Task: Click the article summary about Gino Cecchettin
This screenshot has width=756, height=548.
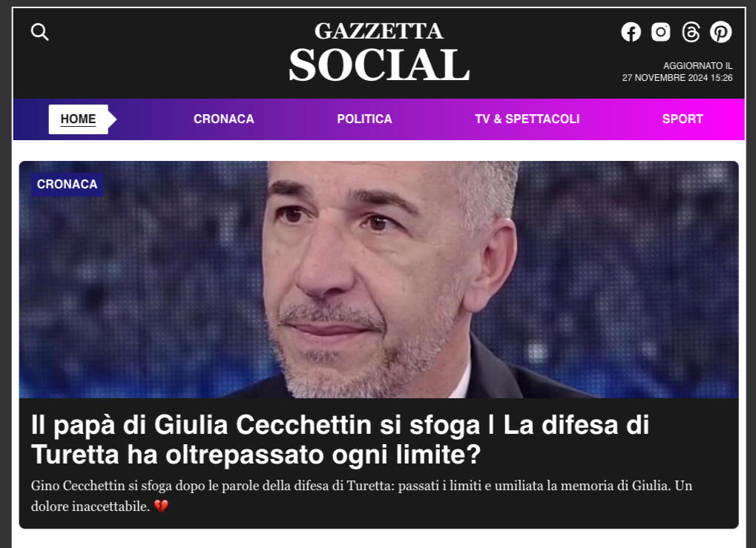Action: point(361,496)
